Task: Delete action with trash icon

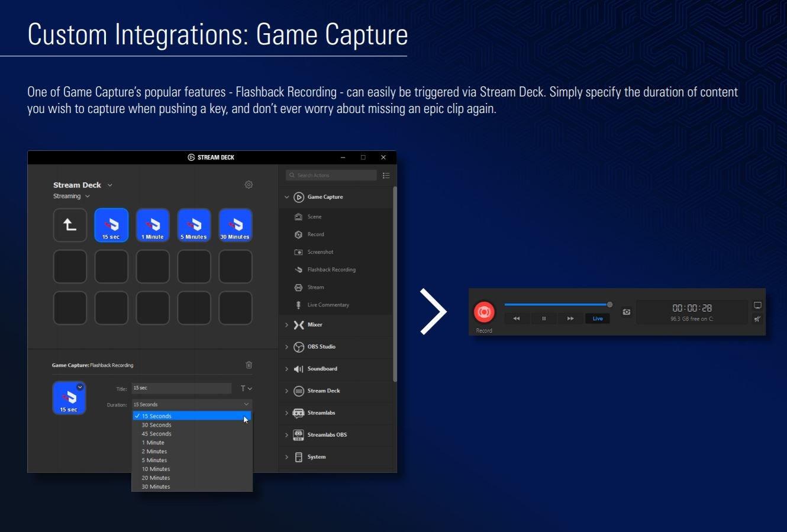Action: coord(249,365)
